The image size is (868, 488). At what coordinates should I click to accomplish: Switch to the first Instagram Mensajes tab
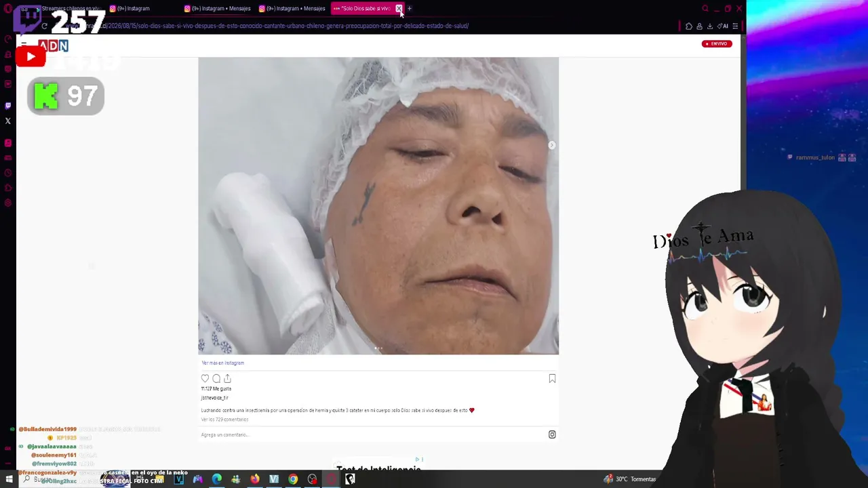(x=217, y=9)
